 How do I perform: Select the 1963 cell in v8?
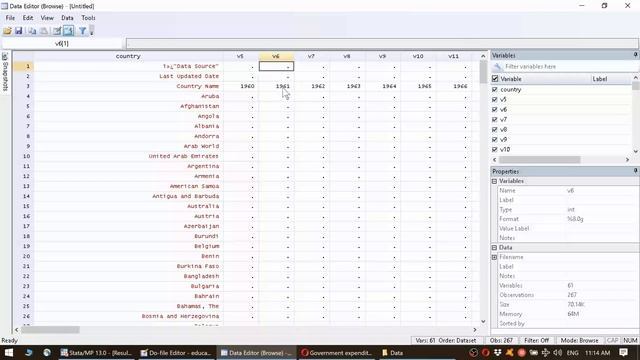347,86
